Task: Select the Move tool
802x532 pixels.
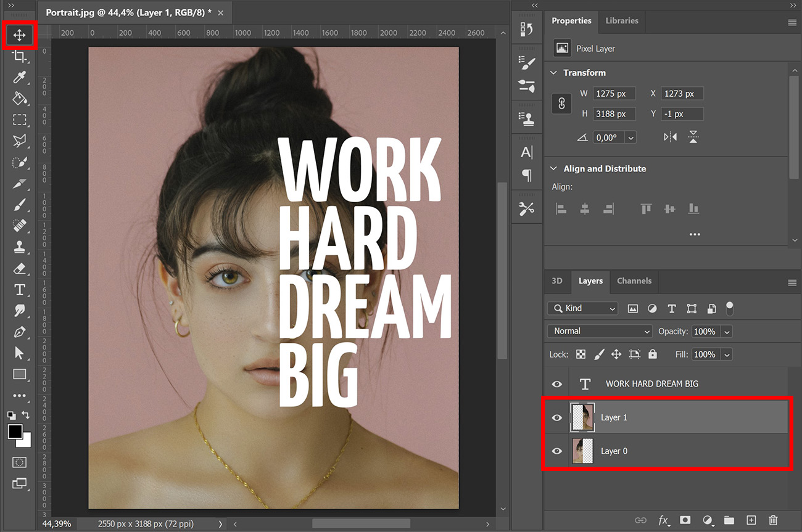Action: tap(19, 35)
